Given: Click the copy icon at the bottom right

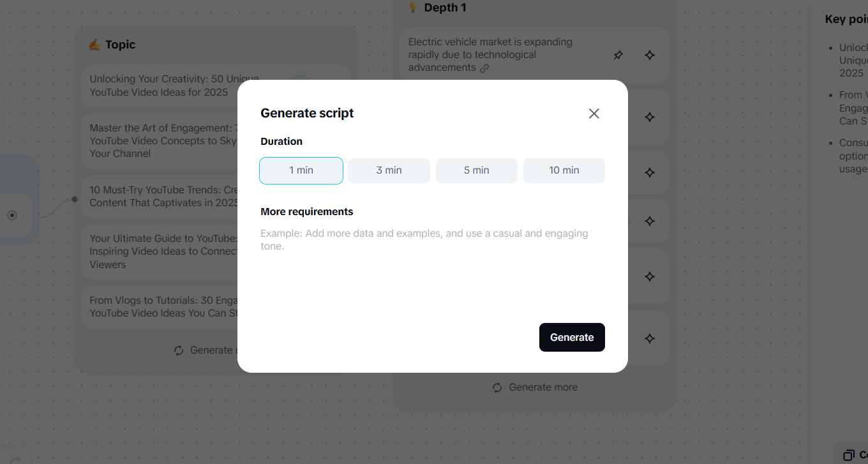Looking at the screenshot, I should tap(848, 455).
